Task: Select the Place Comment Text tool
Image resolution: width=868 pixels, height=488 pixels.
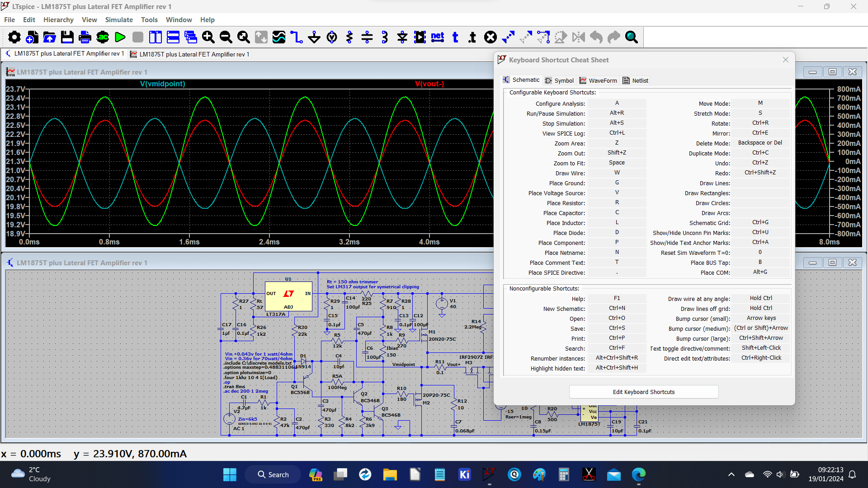Action: click(x=455, y=37)
